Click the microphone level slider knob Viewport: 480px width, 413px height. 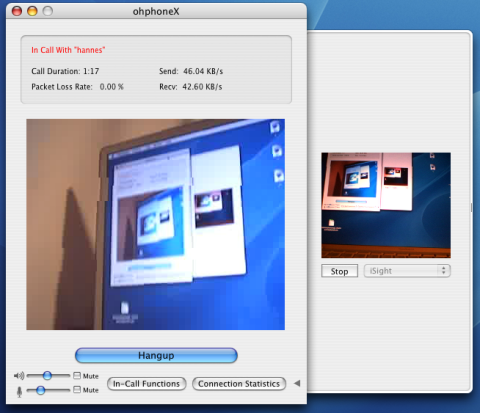[x=41, y=390]
